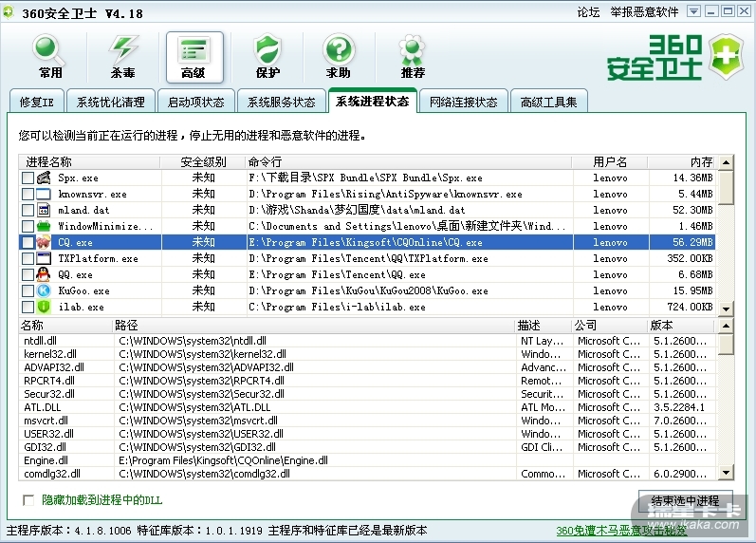Viewport: 756px width, 543px height.
Task: Click process list scroll up arrow
Action: [x=726, y=162]
